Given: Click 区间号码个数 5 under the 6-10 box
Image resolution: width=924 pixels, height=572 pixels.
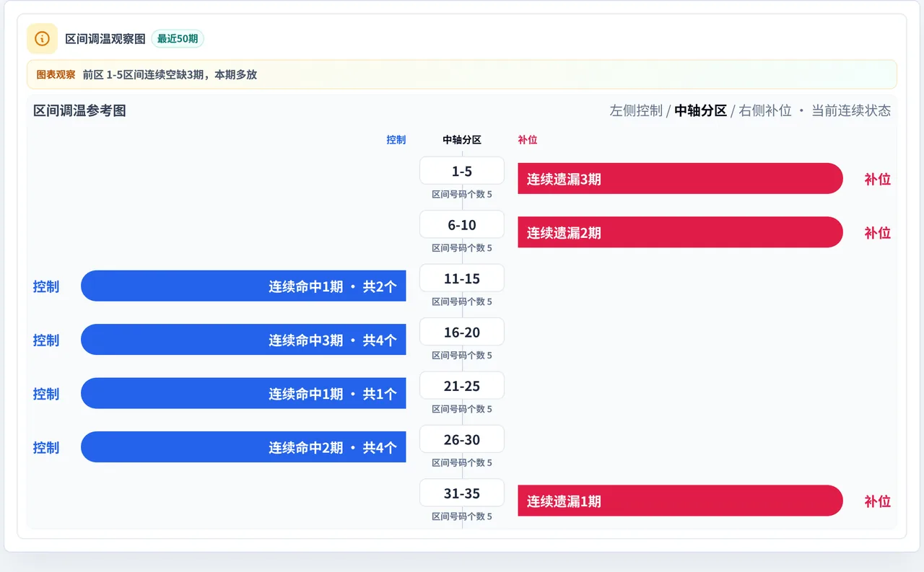Looking at the screenshot, I should 462,248.
